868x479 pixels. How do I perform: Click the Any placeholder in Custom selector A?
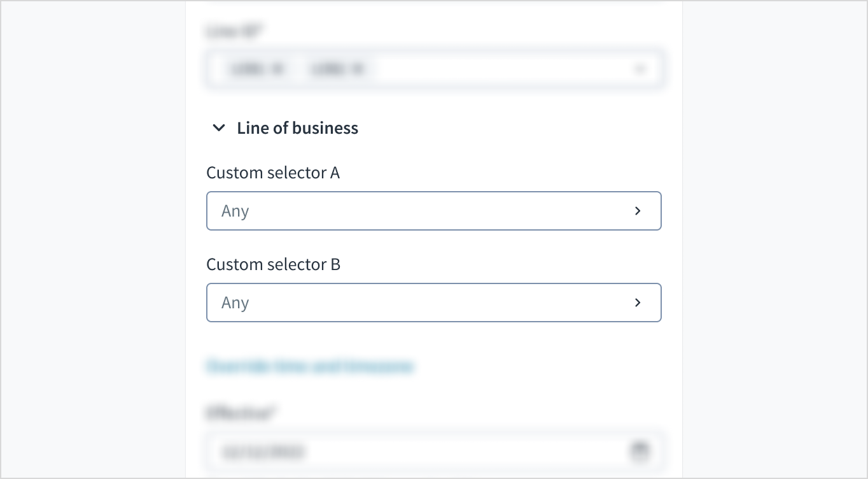coord(235,211)
